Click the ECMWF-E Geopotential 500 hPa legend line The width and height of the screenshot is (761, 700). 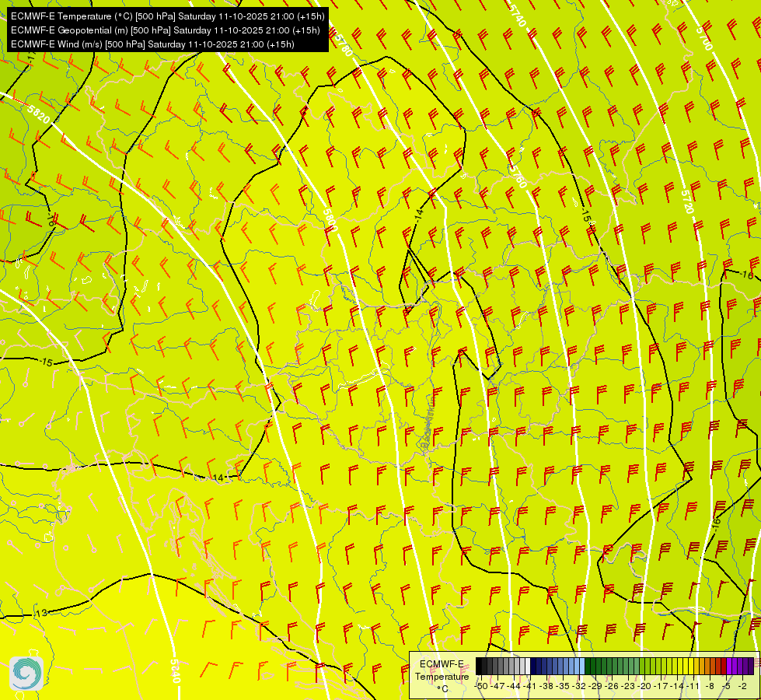point(165,30)
